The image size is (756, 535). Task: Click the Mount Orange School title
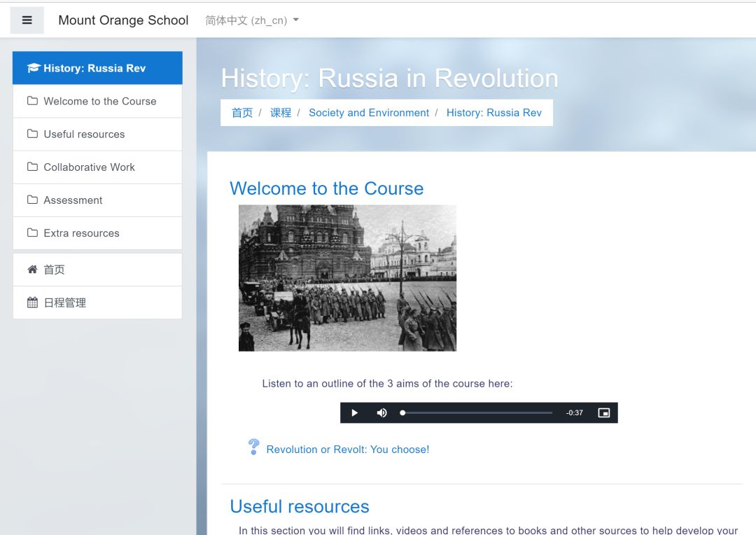point(123,20)
